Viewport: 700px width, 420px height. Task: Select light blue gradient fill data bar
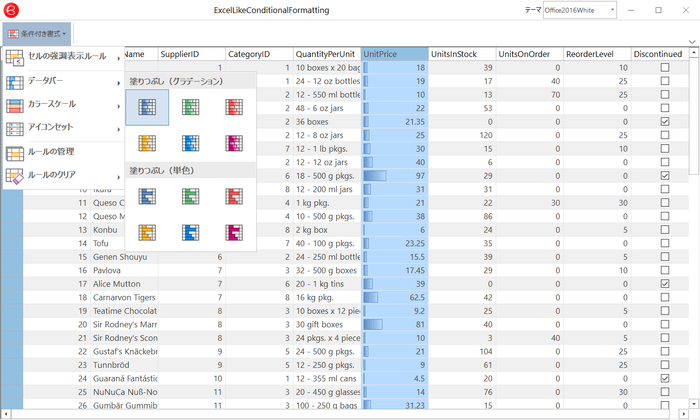[191, 143]
